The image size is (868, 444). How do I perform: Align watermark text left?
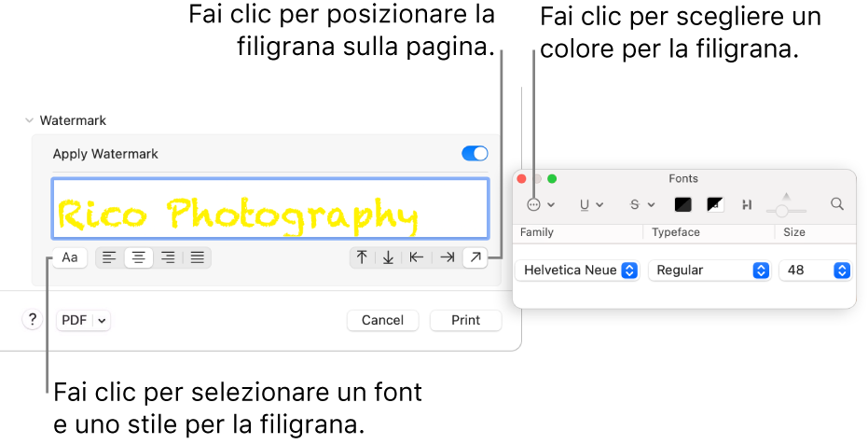(110, 257)
